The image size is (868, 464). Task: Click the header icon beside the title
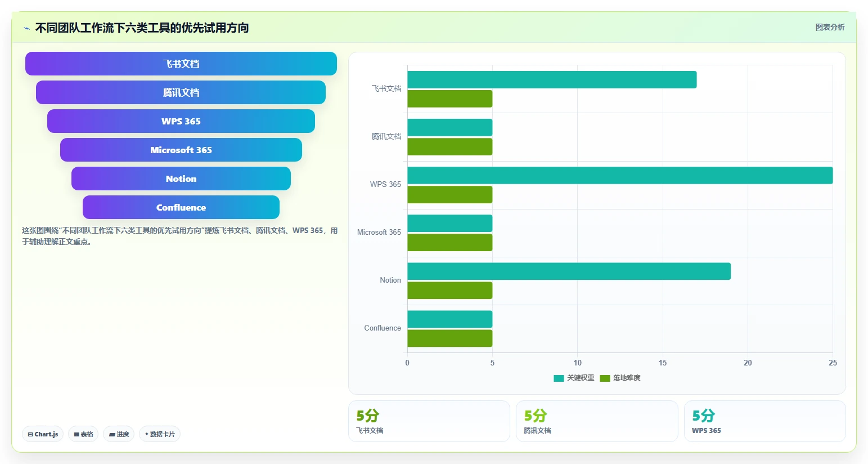(x=26, y=28)
